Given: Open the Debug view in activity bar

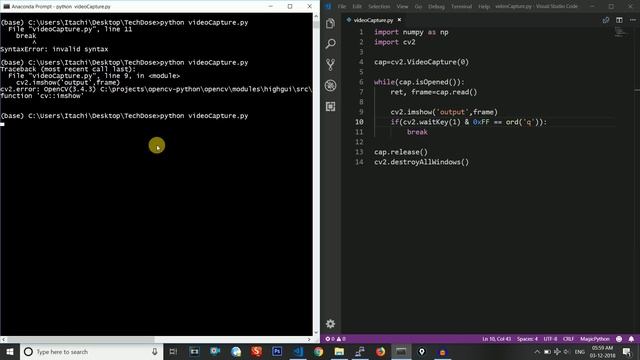Looking at the screenshot, I should point(331,85).
